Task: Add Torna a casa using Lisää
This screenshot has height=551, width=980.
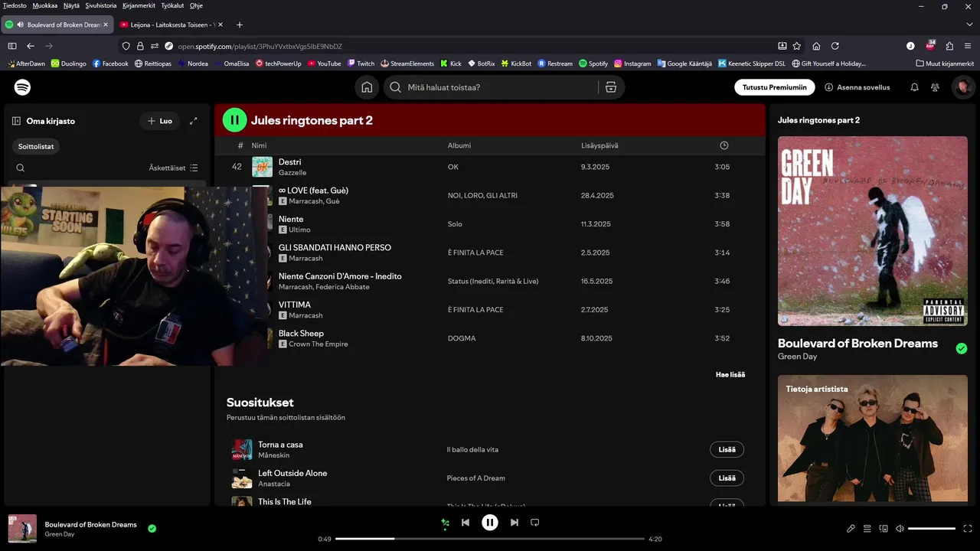Action: tap(727, 450)
